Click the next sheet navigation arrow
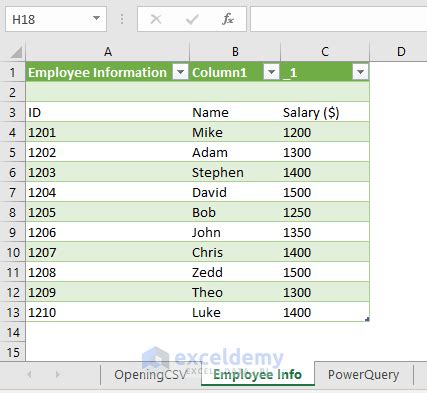Viewport: 427px width, 393px height. click(58, 374)
